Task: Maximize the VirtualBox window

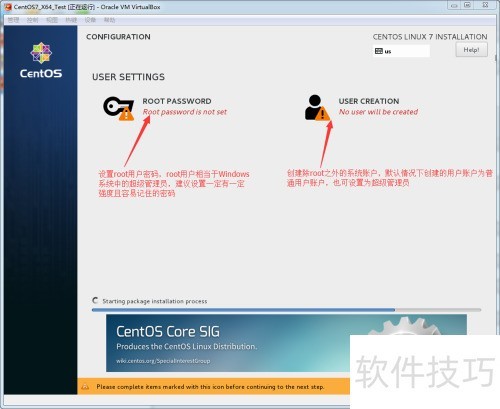Action: tap(468, 5)
